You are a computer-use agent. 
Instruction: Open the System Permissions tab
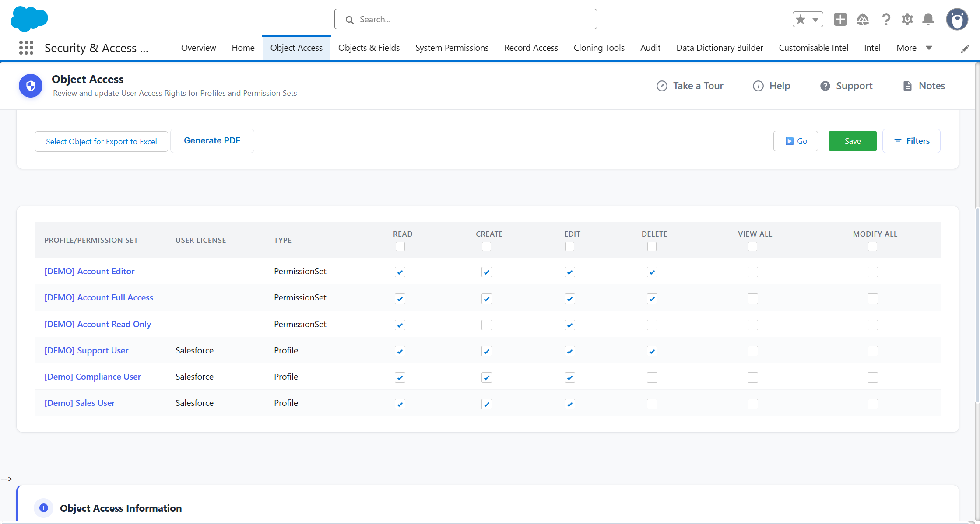tap(452, 48)
